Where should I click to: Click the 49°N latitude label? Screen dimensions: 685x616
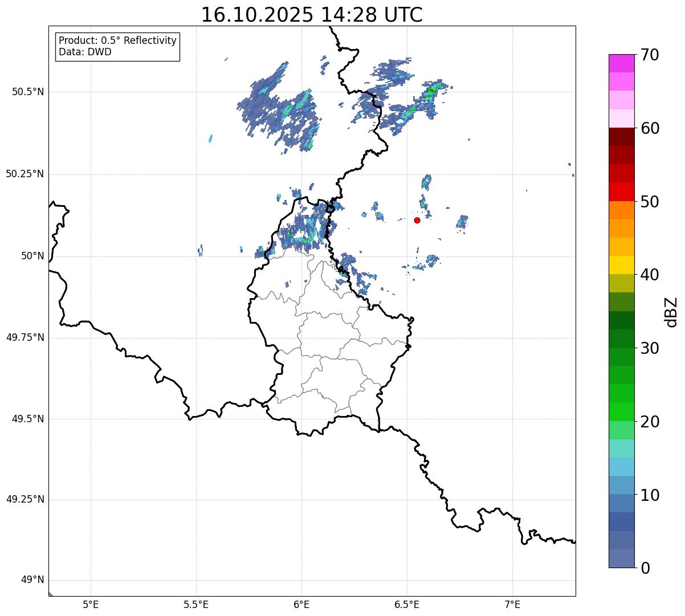click(32, 580)
